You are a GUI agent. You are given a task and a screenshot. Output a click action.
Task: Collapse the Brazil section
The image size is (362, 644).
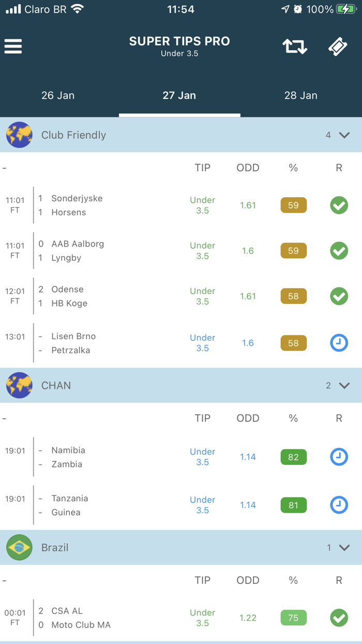pos(343,547)
